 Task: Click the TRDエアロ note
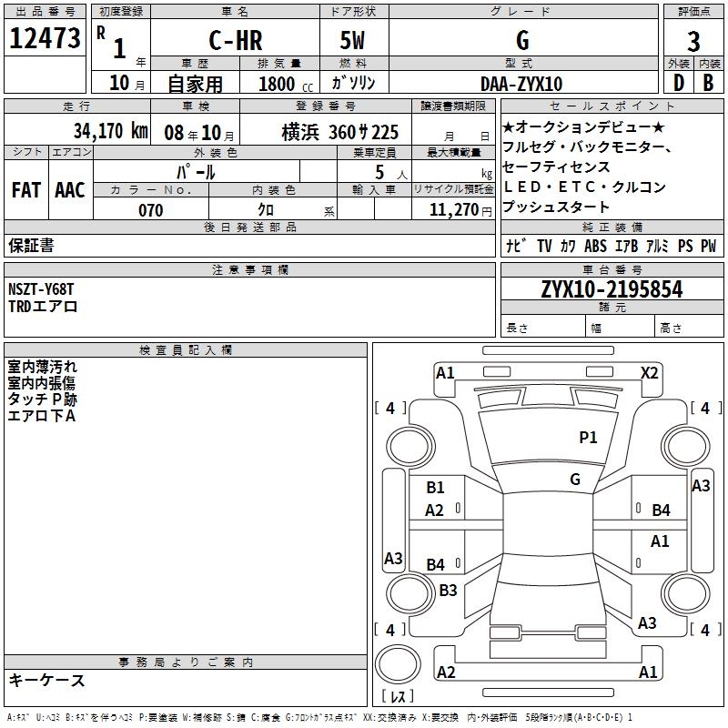pos(43,307)
